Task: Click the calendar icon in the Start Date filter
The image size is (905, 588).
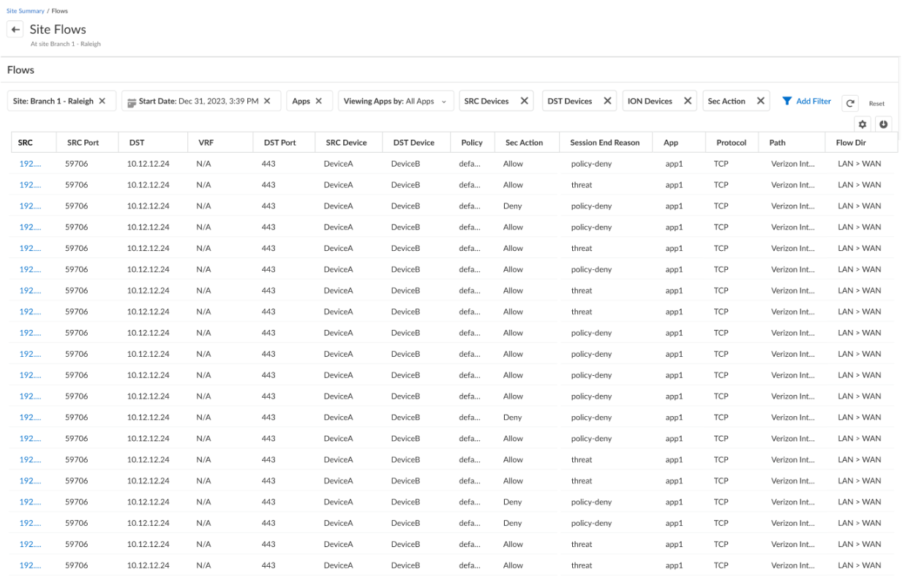Action: tap(132, 102)
